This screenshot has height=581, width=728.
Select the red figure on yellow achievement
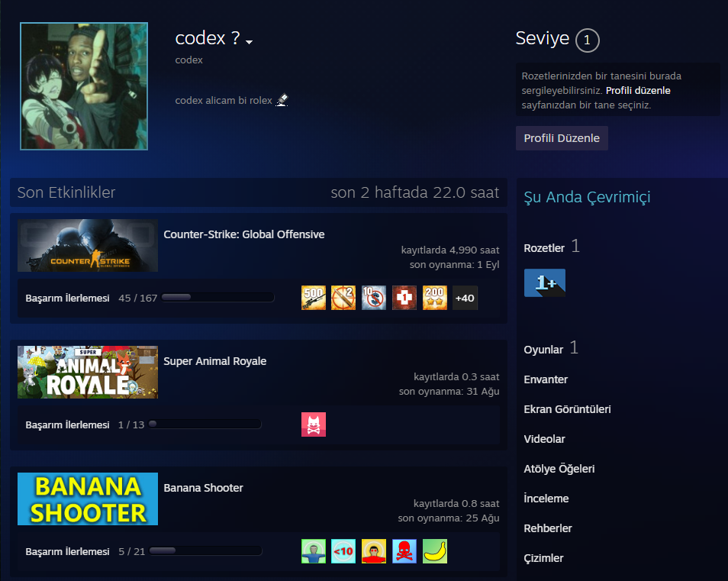pyautogui.click(x=374, y=551)
